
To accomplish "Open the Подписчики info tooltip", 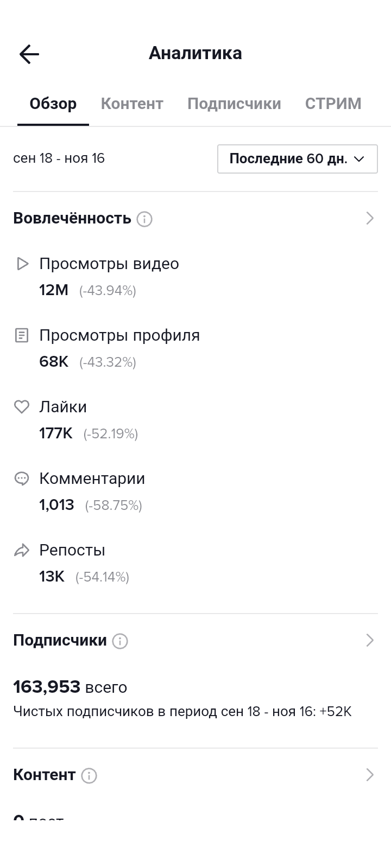I will coord(118,641).
